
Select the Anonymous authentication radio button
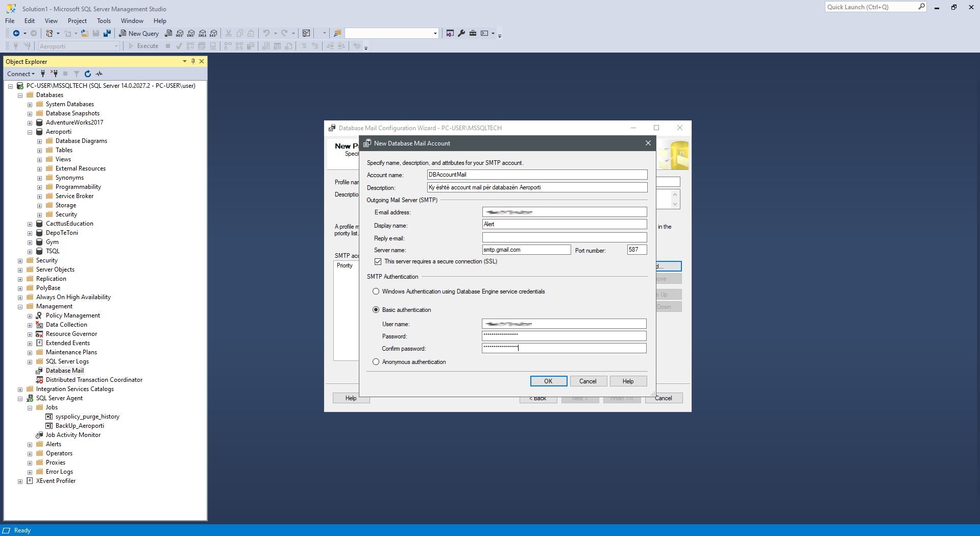[376, 362]
